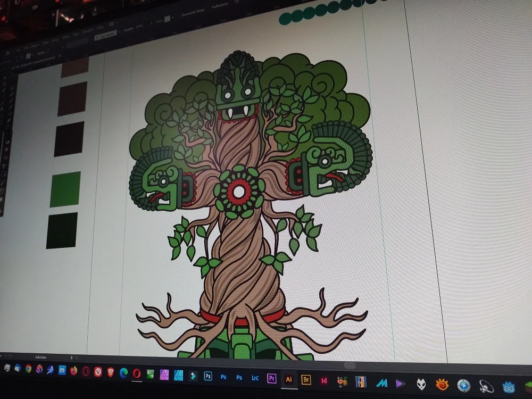Open the File menu in Illustrator

click(x=18, y=50)
